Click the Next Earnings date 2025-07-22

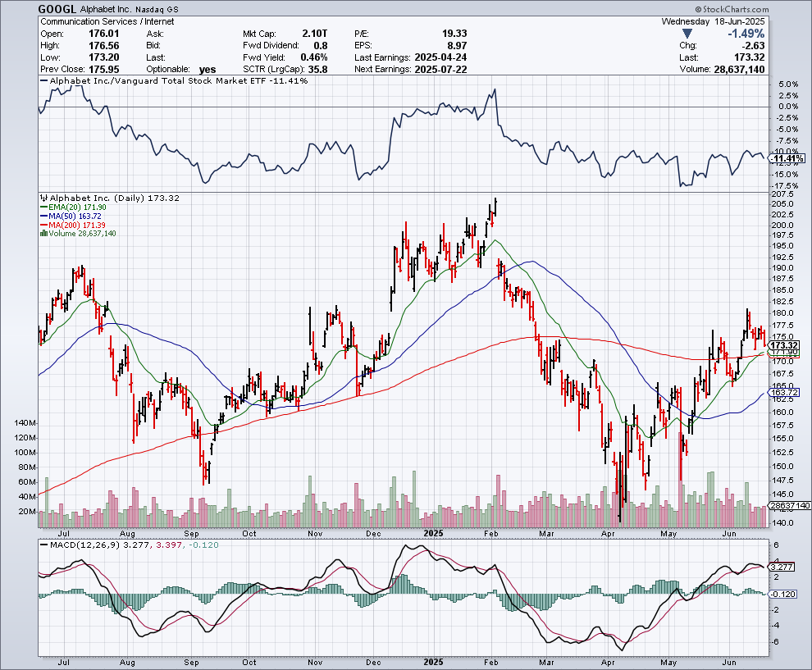440,70
